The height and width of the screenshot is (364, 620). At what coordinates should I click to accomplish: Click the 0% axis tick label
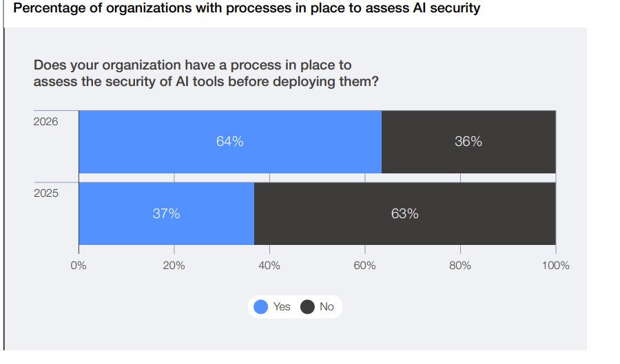click(79, 266)
